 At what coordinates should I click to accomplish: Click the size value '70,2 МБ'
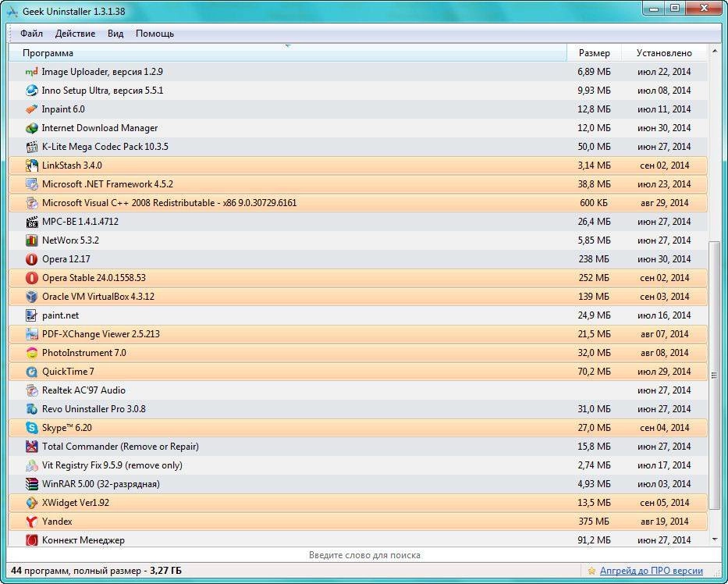pyautogui.click(x=595, y=372)
